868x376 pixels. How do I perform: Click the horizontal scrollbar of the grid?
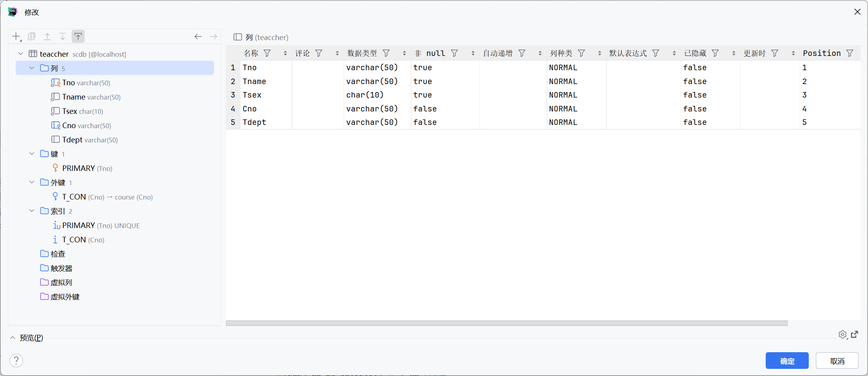506,323
